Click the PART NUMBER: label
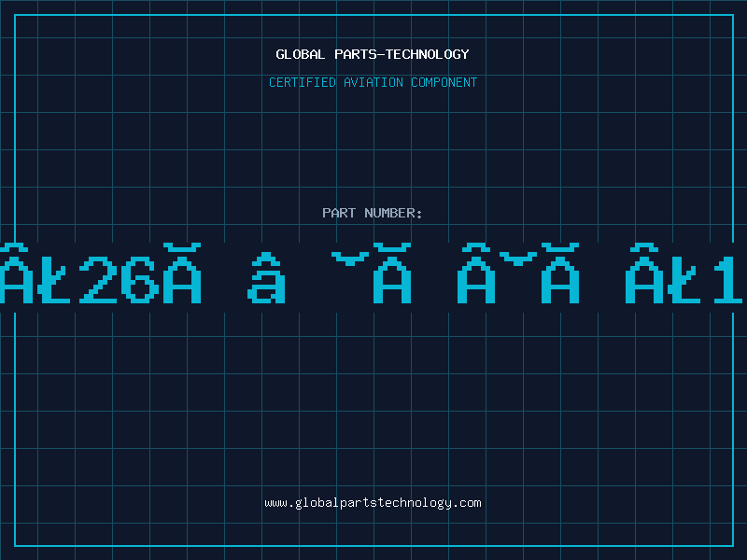Screen dimensions: 747x560 click(373, 213)
